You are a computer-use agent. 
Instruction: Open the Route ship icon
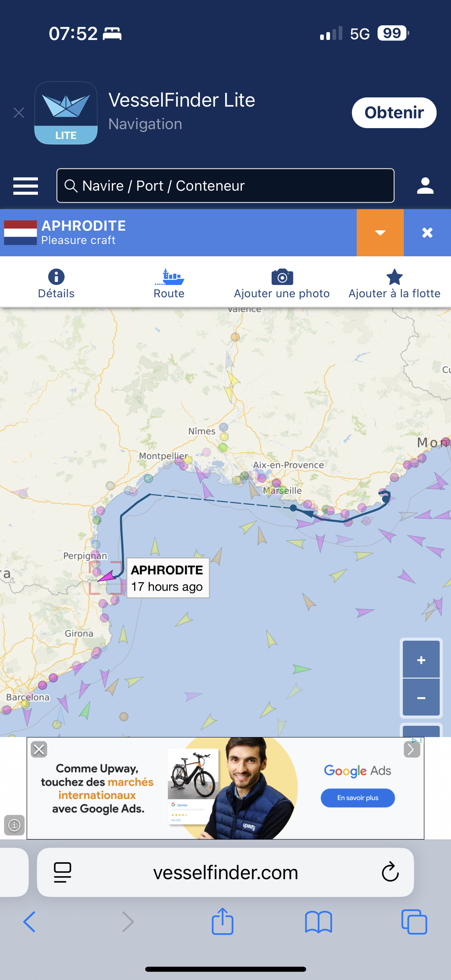coord(169,277)
